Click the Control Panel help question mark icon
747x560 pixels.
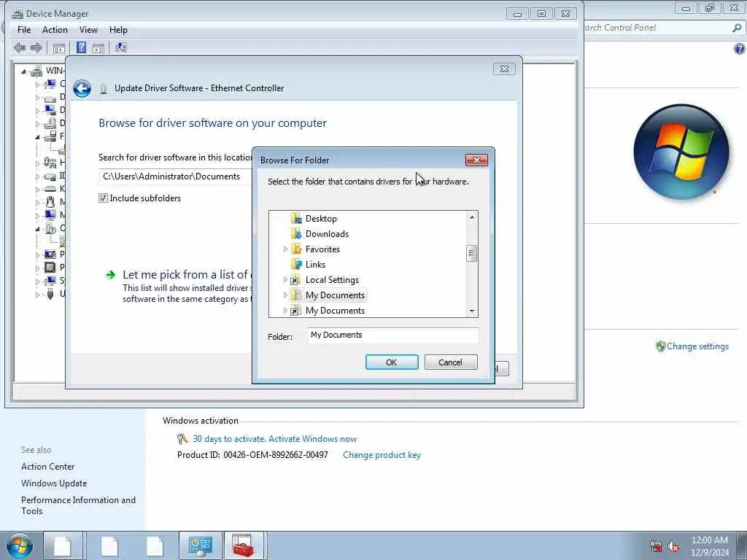(x=740, y=49)
